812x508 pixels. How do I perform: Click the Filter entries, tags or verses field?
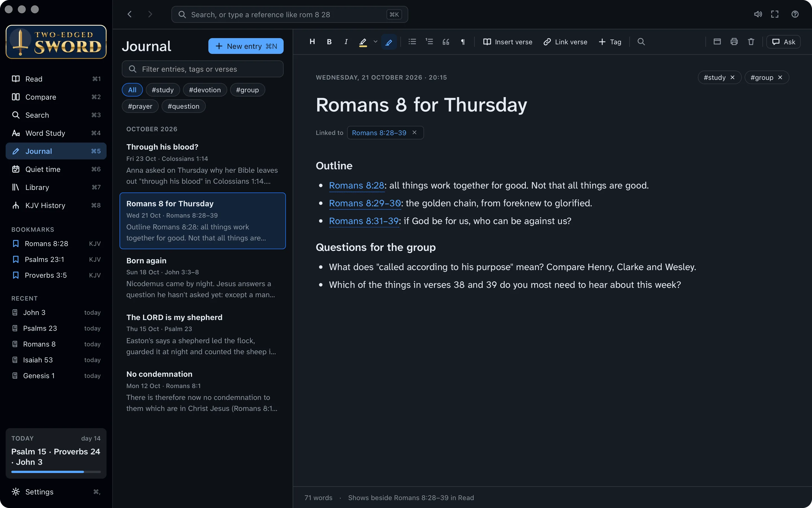click(202, 69)
